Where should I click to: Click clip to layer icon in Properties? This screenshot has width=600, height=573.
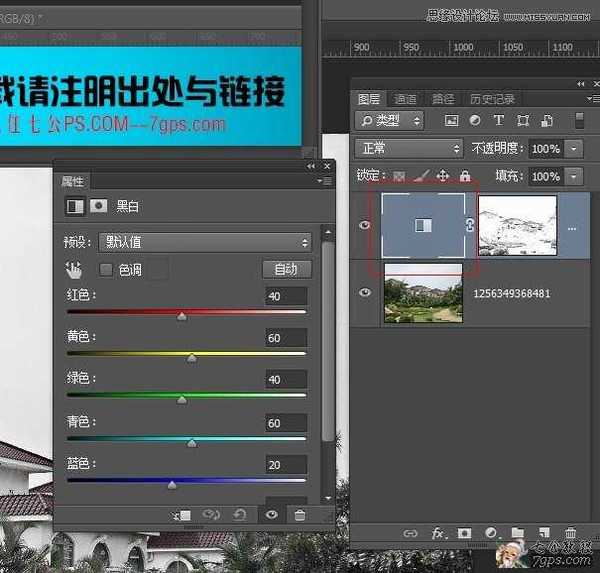click(x=182, y=515)
